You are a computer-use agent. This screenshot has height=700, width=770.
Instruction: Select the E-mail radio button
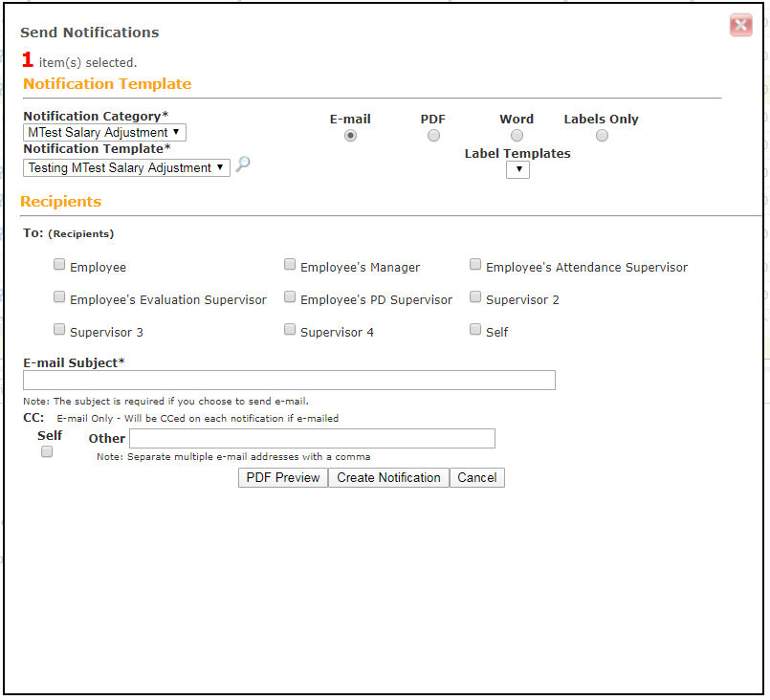pos(350,136)
